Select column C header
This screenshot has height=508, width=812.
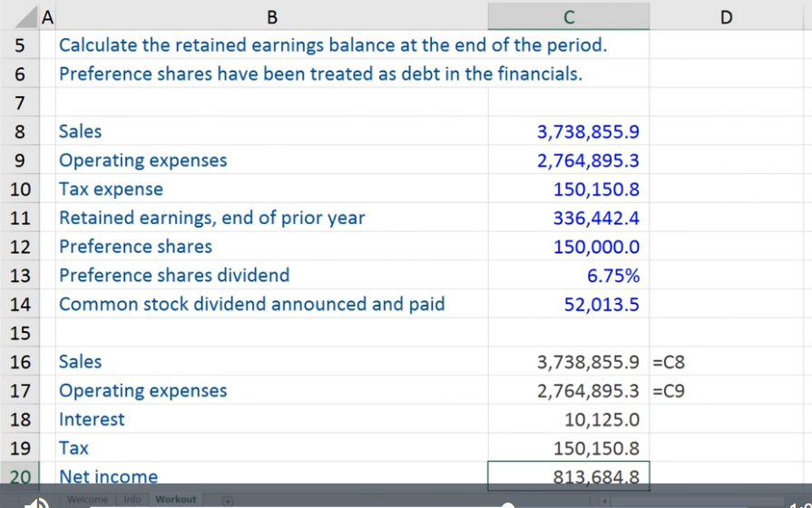coord(568,17)
